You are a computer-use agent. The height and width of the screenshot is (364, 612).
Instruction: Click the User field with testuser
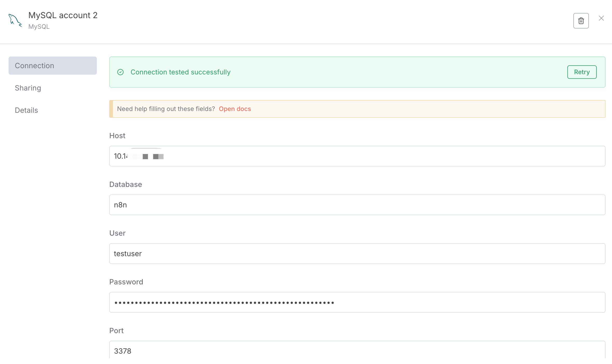pos(357,254)
